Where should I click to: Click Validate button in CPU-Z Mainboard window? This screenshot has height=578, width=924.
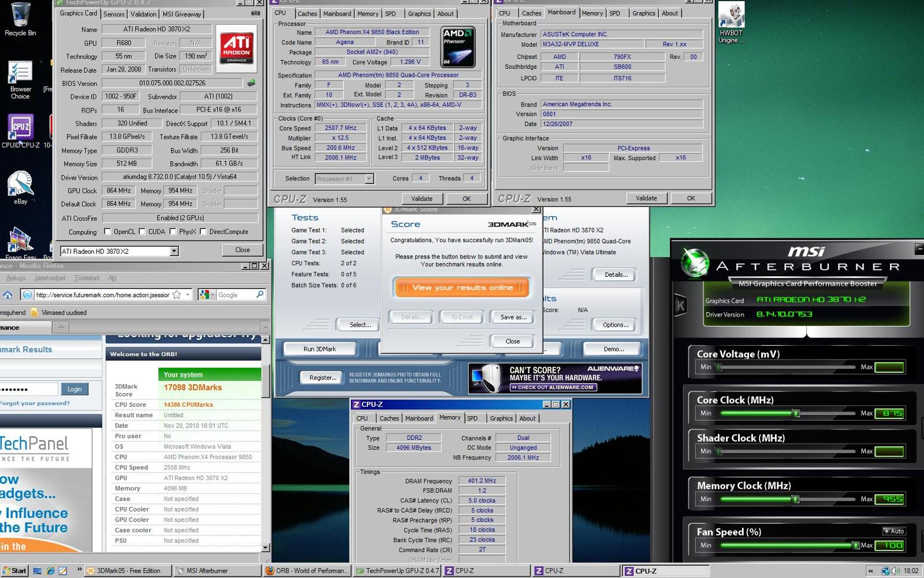pos(646,198)
